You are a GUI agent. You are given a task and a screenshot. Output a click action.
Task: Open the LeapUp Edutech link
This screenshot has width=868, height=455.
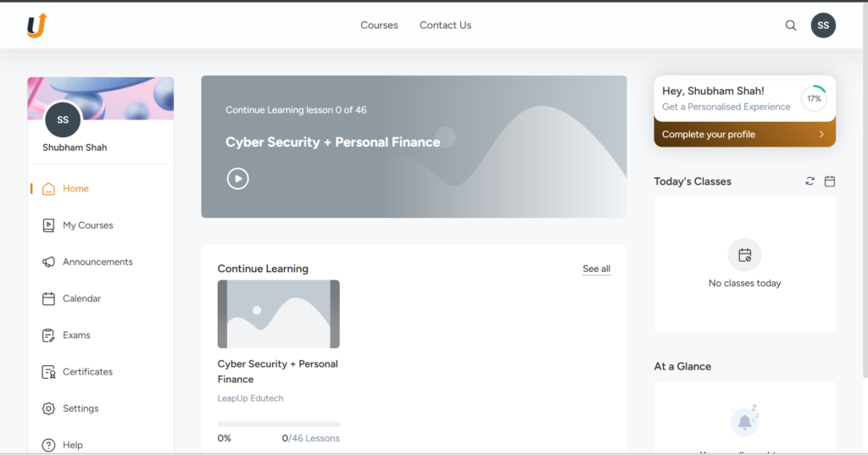tap(250, 398)
